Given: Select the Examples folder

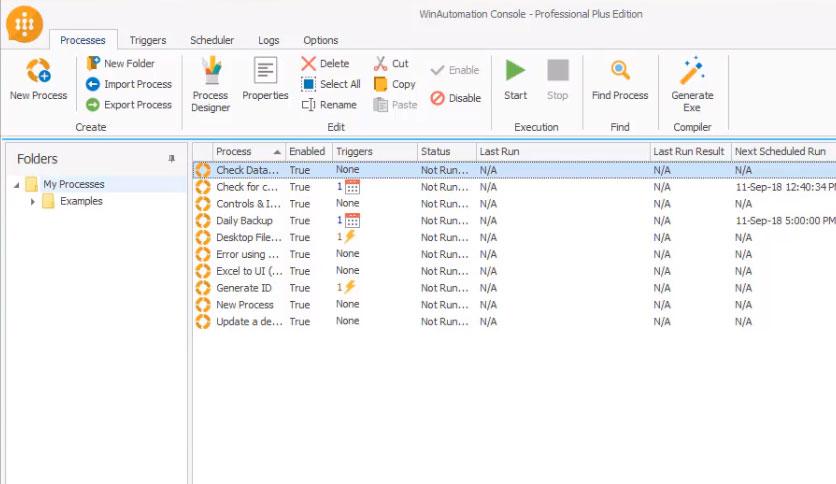Looking at the screenshot, I should [x=81, y=201].
